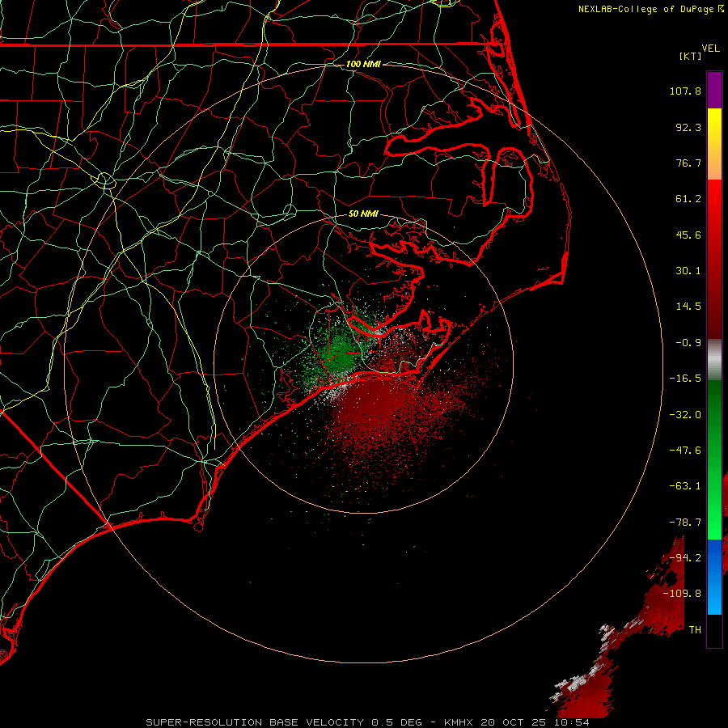
Task: Click the NEXLAB-College of DuPage label
Action: pos(645,9)
